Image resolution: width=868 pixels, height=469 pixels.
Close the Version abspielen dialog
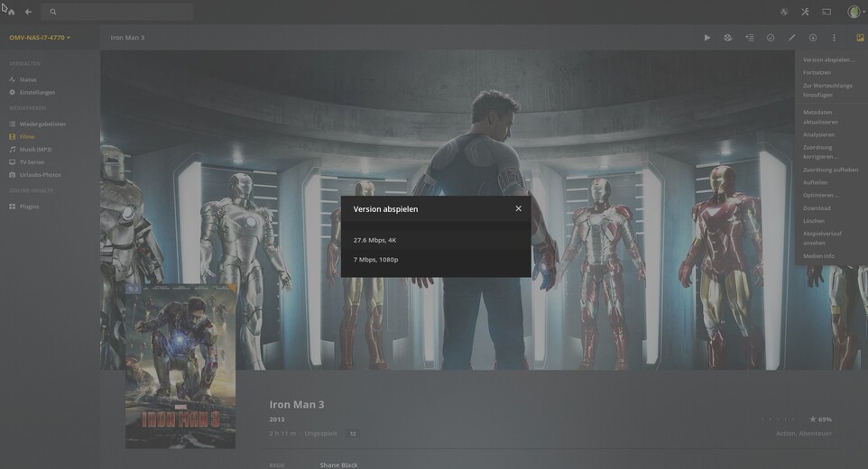pos(518,208)
